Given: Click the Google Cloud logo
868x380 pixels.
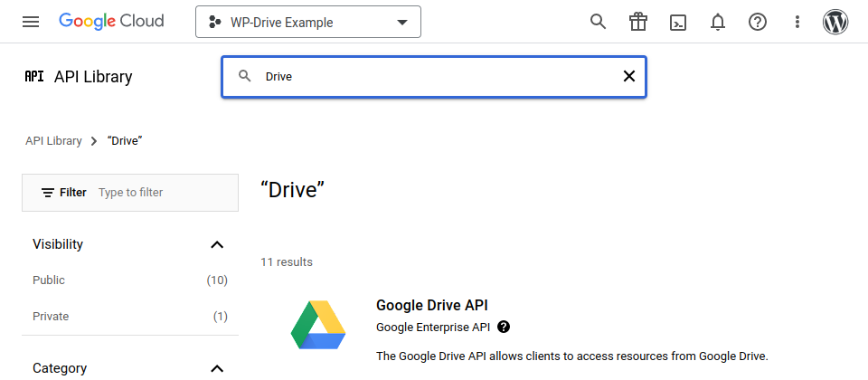Looking at the screenshot, I should coord(111,22).
